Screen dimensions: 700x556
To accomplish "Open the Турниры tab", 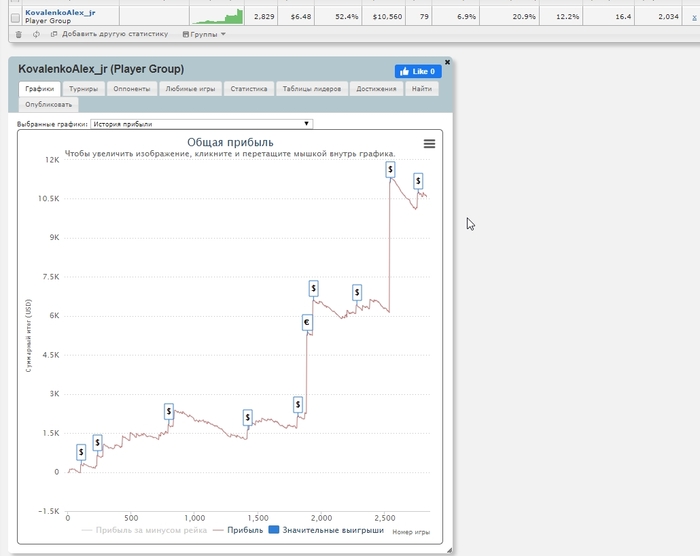I will pyautogui.click(x=83, y=89).
